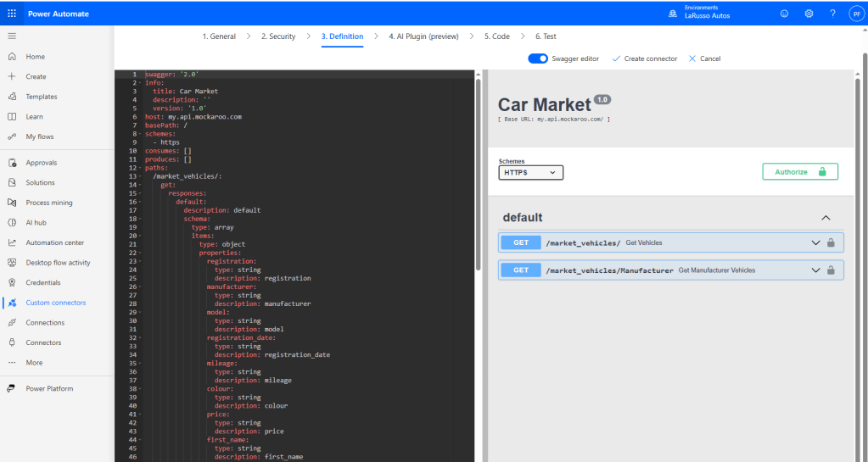The width and height of the screenshot is (868, 462).
Task: Open settings gear in the top bar
Action: pos(809,14)
